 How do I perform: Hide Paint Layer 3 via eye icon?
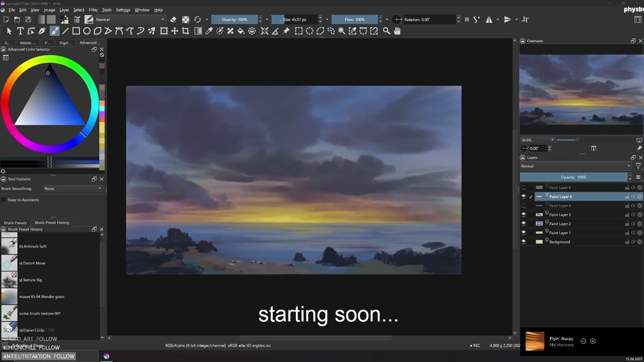(524, 215)
